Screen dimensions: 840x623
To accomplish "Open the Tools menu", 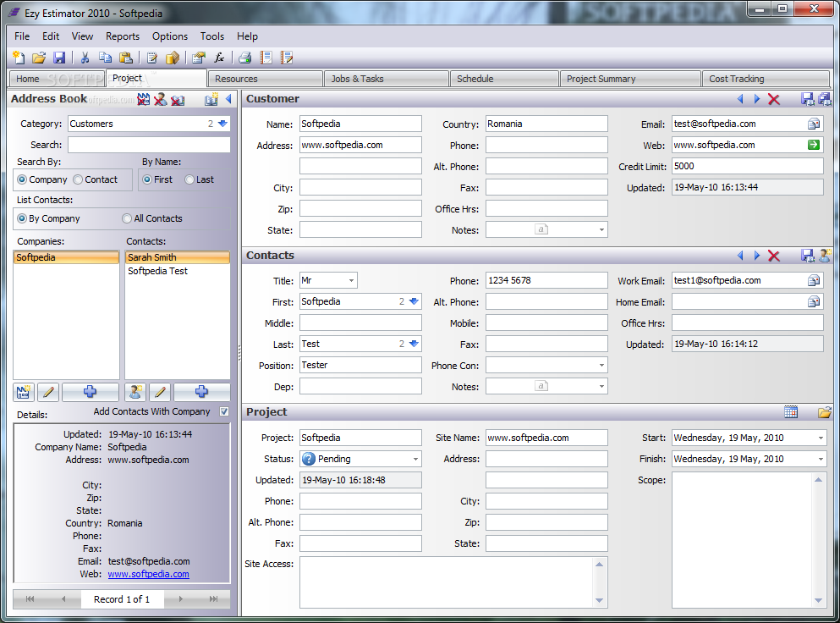I will tap(212, 36).
